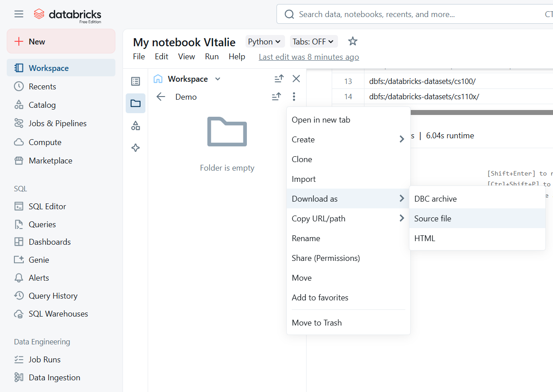Star the notebook as favorite

click(353, 41)
